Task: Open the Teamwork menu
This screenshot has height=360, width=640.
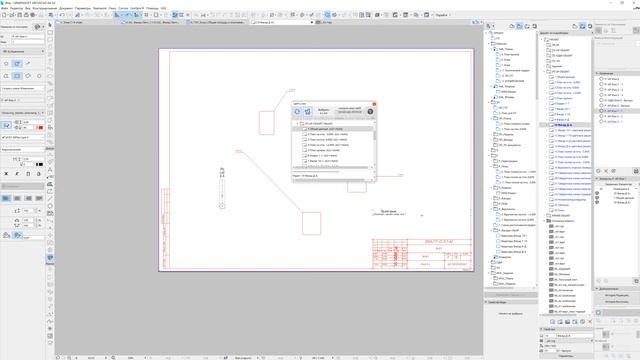Action: [x=100, y=8]
